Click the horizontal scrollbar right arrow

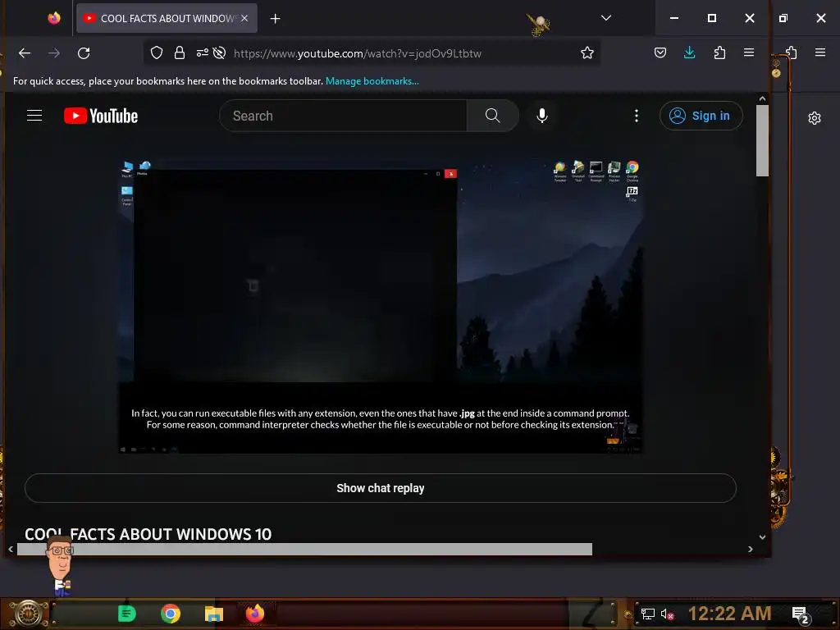[x=750, y=549]
